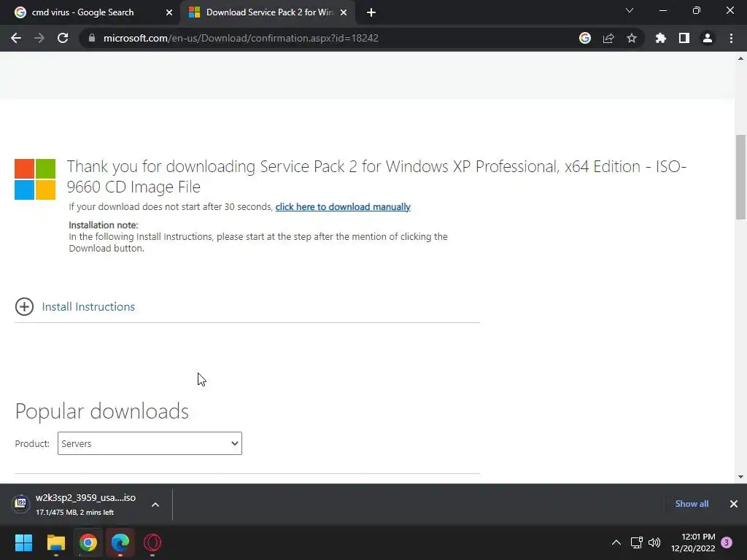Open the ISO file icon in download bar
Screen dimensions: 747x560
(21, 503)
